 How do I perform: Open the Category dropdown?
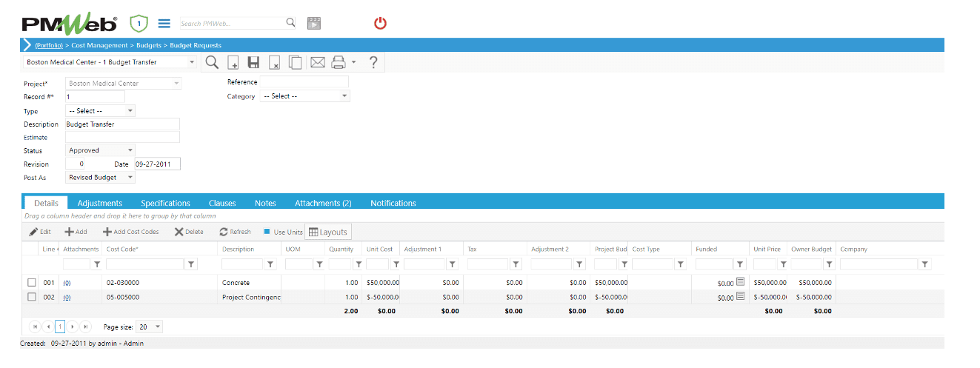[344, 96]
